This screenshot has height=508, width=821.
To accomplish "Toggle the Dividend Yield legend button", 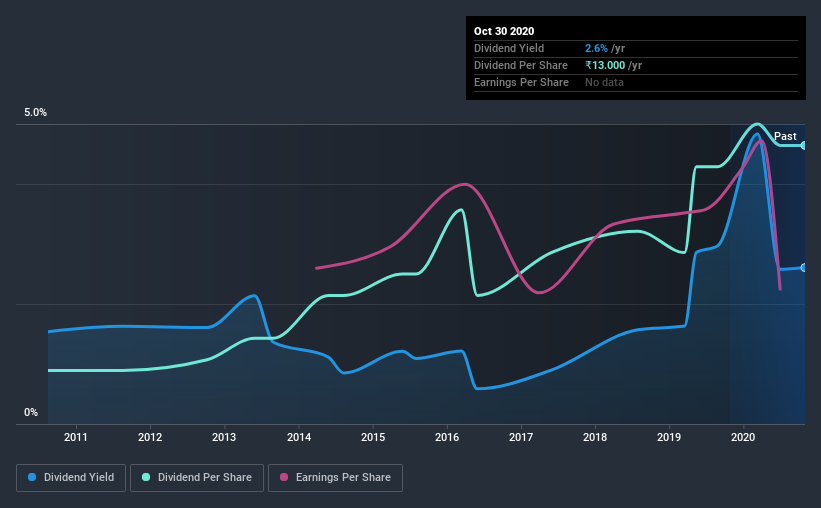I will pos(71,478).
